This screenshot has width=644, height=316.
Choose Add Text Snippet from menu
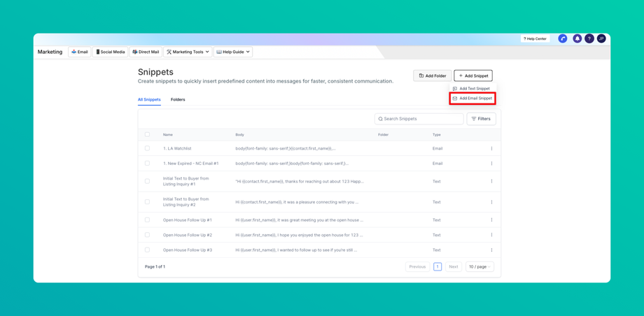[471, 89]
